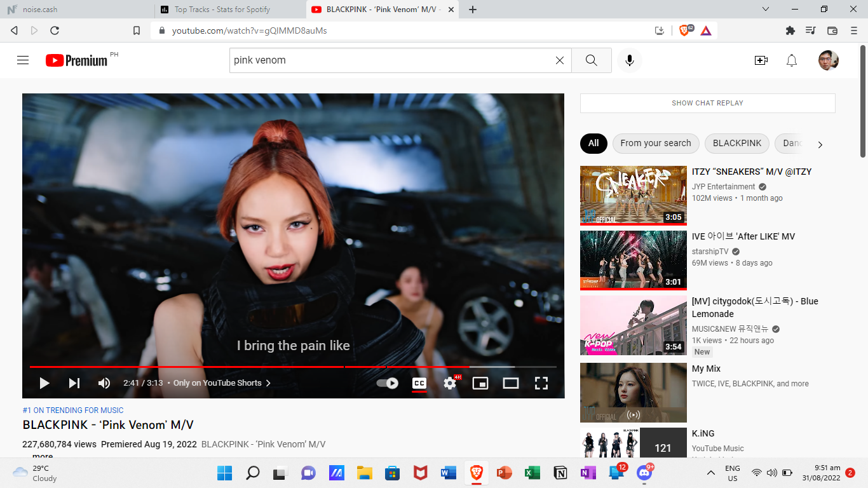Image resolution: width=868 pixels, height=488 pixels.
Task: Select the 'BLACKPINK' filter chip
Action: tap(737, 144)
